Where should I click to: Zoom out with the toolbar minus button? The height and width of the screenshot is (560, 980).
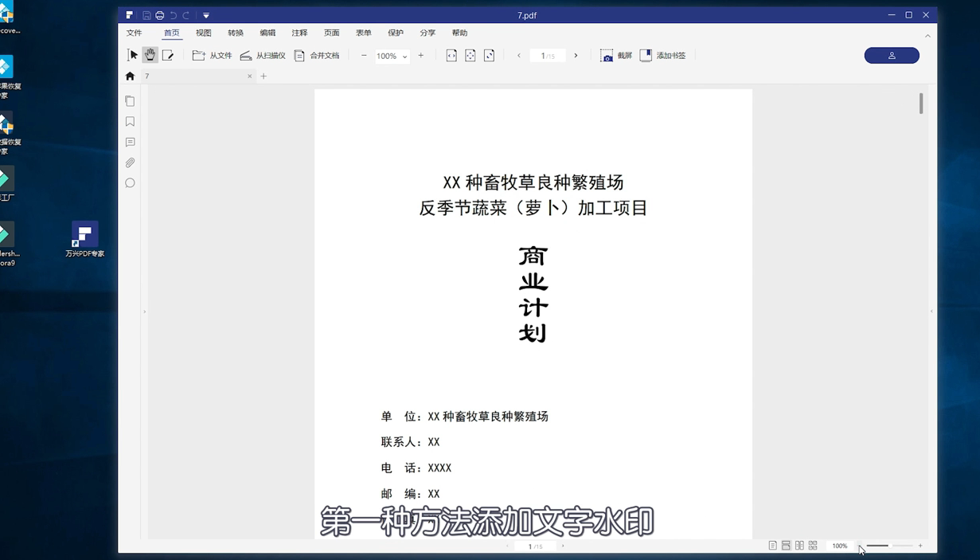(x=364, y=56)
